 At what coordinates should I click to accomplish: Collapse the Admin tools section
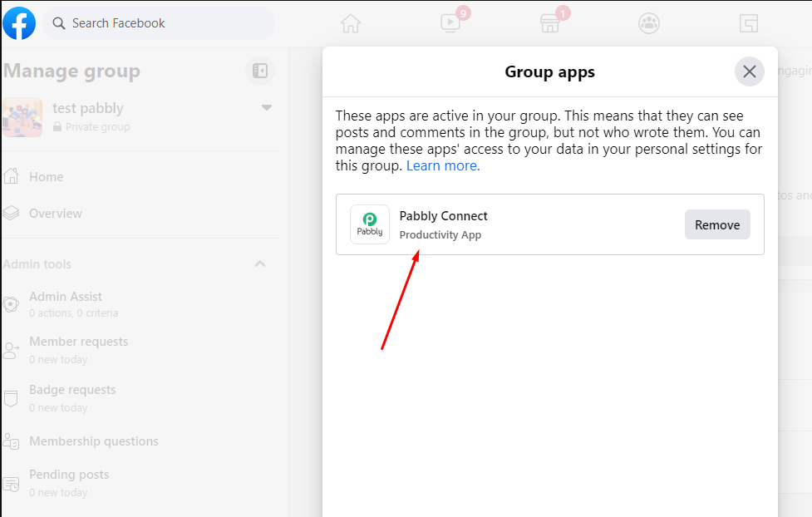click(x=260, y=263)
